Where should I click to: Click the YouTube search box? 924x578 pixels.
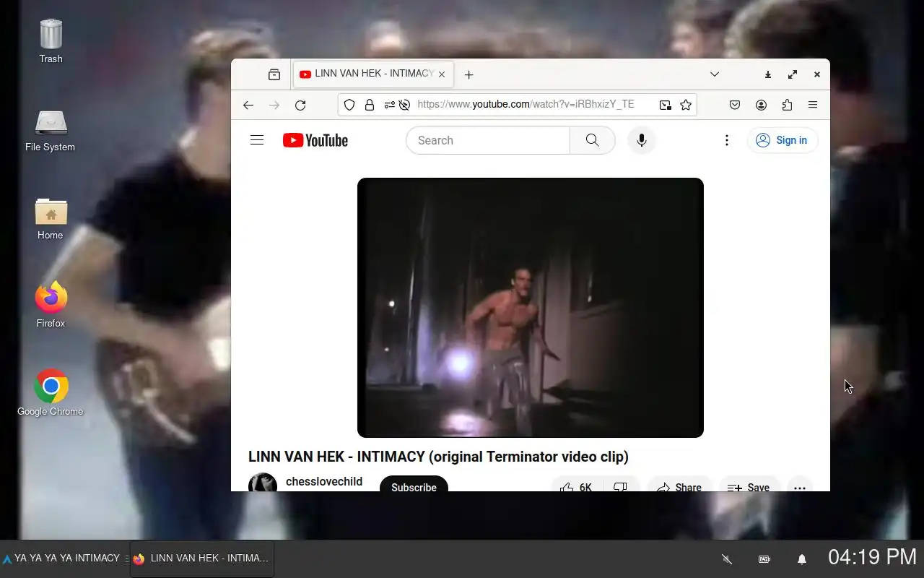pos(488,140)
